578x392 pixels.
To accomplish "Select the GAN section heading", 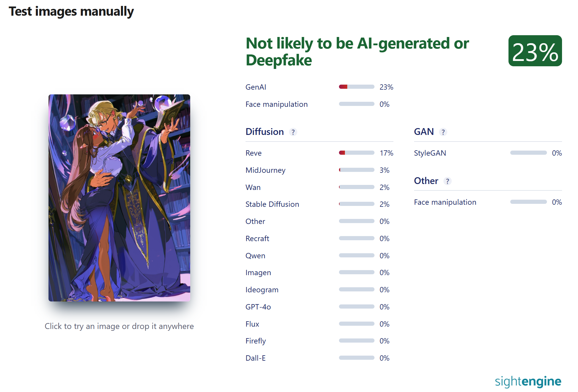I will 424,132.
